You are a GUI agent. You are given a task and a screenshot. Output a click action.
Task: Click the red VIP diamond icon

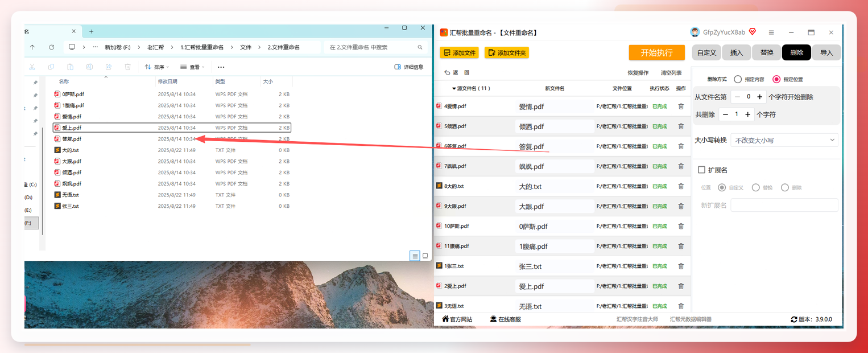pos(753,32)
